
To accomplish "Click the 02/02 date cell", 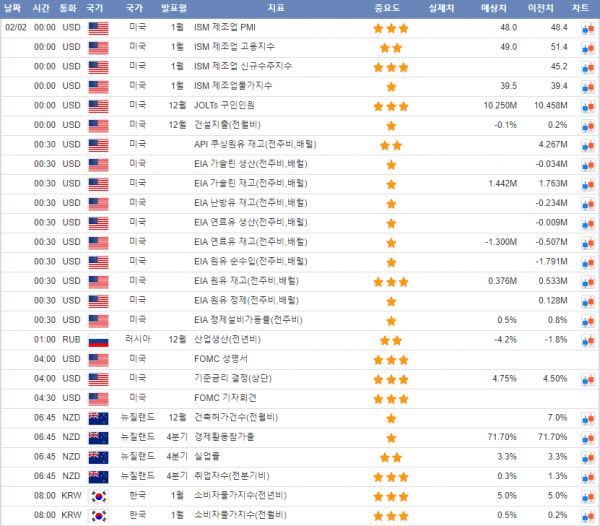I will (14, 29).
